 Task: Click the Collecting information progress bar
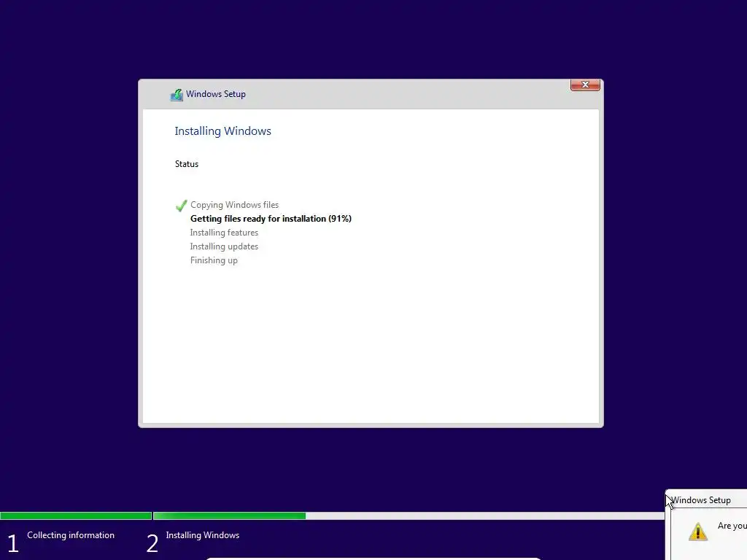[x=76, y=516]
